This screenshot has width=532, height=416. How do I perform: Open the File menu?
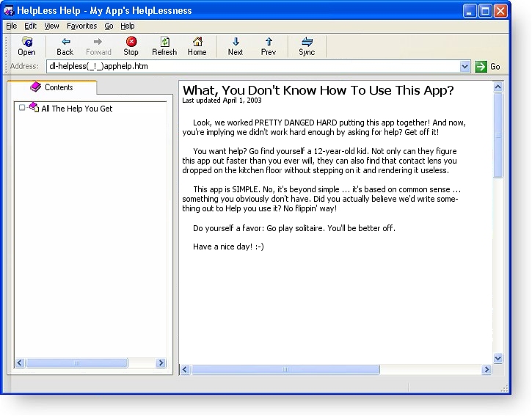pyautogui.click(x=11, y=26)
